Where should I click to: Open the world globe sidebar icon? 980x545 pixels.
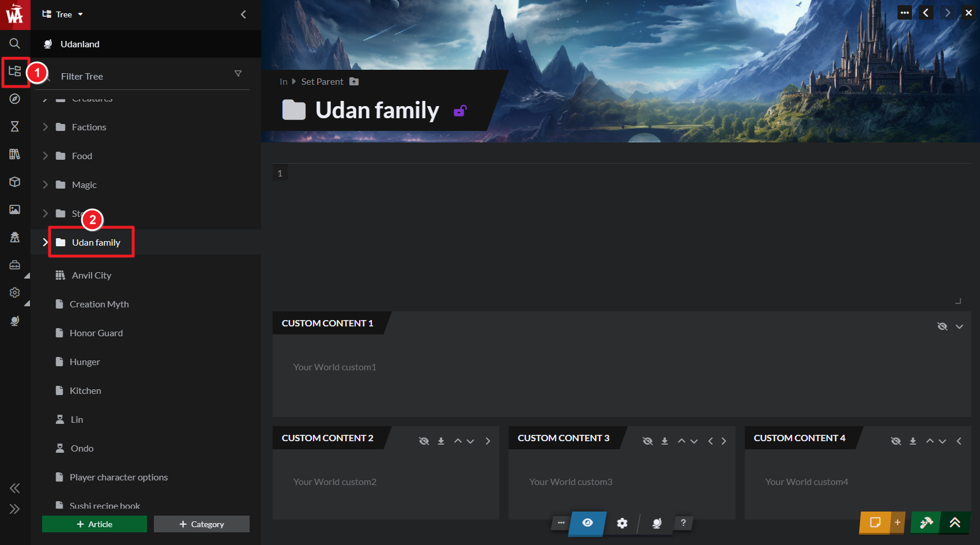coord(15,321)
